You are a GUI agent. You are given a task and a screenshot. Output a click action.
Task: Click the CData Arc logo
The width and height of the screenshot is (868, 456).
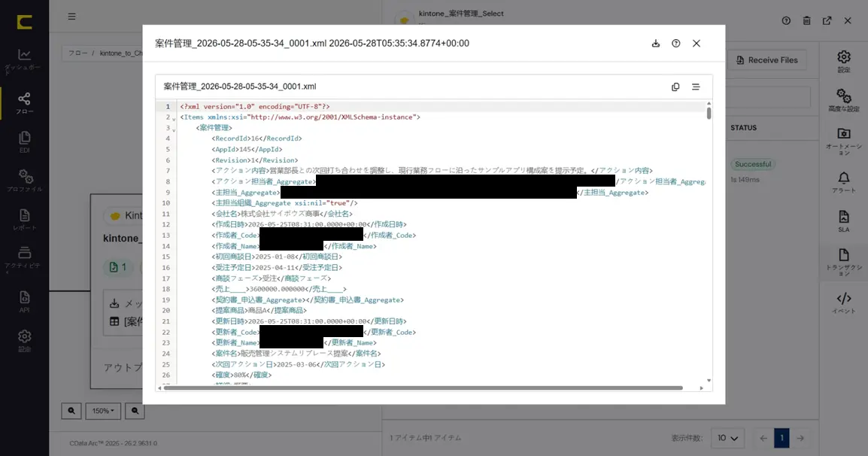pyautogui.click(x=24, y=22)
